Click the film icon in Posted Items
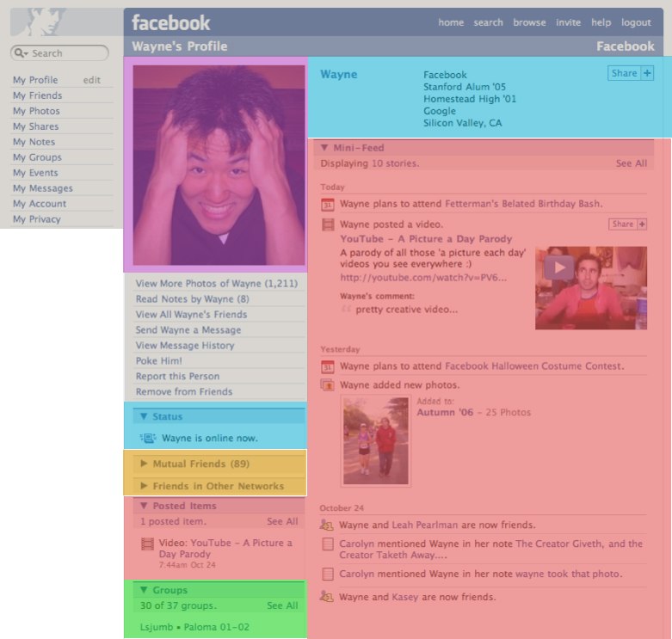 tap(147, 544)
